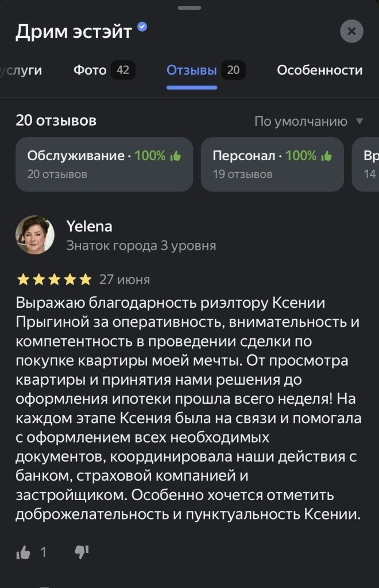Click the verified badge next to Дрим эстэйт
This screenshot has height=588, width=379.
pyautogui.click(x=141, y=26)
